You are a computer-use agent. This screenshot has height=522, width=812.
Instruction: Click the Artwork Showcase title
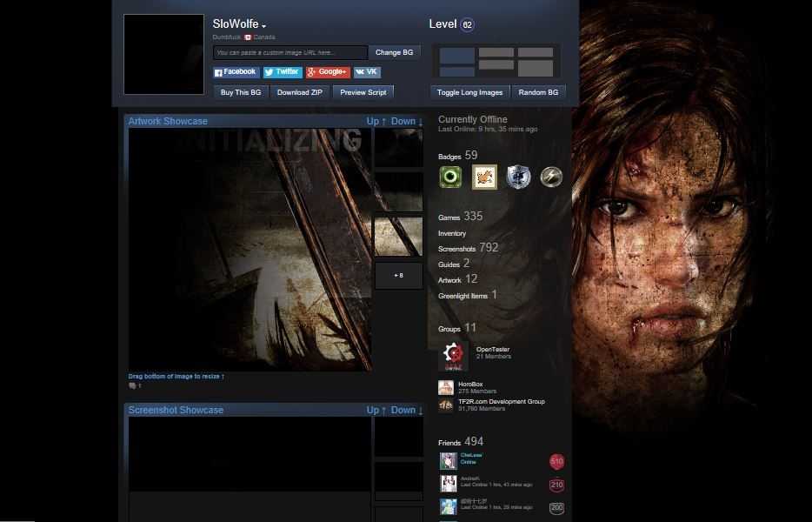tap(168, 121)
